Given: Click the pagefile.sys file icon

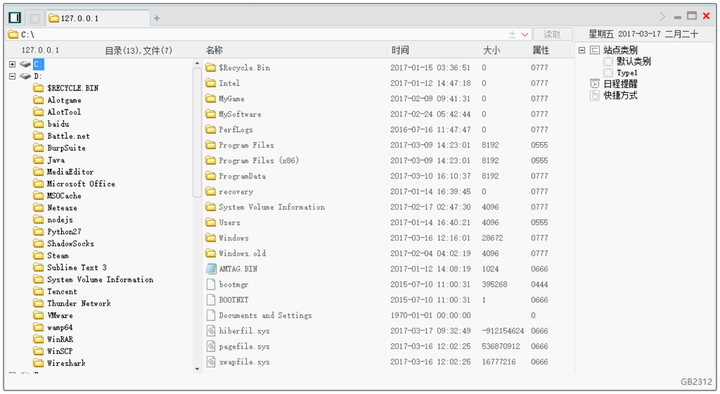Looking at the screenshot, I should tap(211, 346).
